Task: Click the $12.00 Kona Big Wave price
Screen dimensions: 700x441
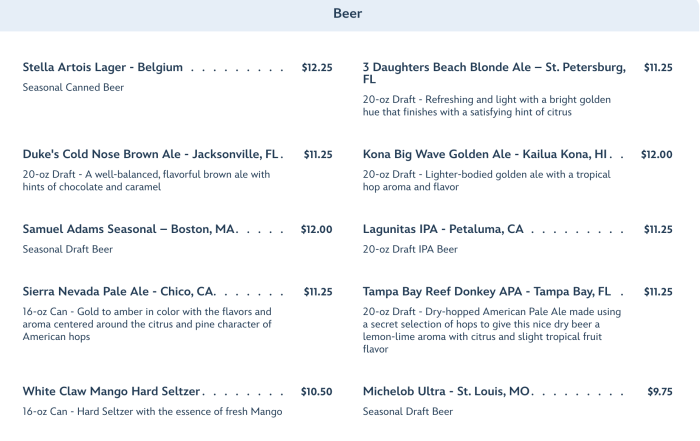Action: click(656, 155)
